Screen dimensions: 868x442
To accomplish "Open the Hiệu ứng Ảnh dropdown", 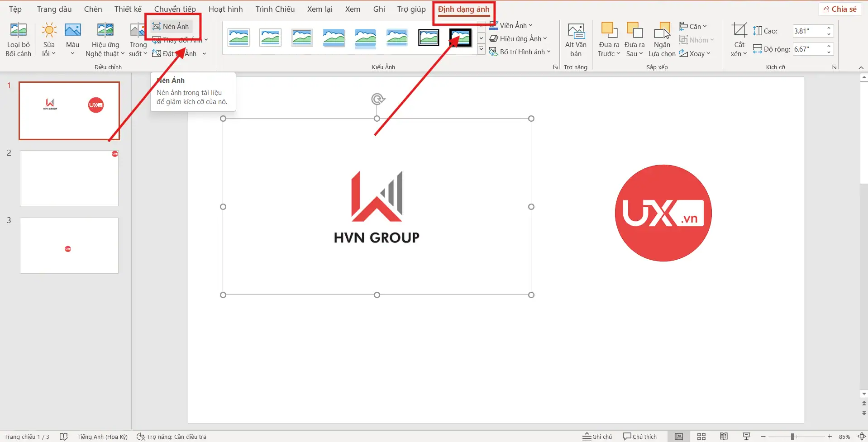I will pyautogui.click(x=518, y=38).
